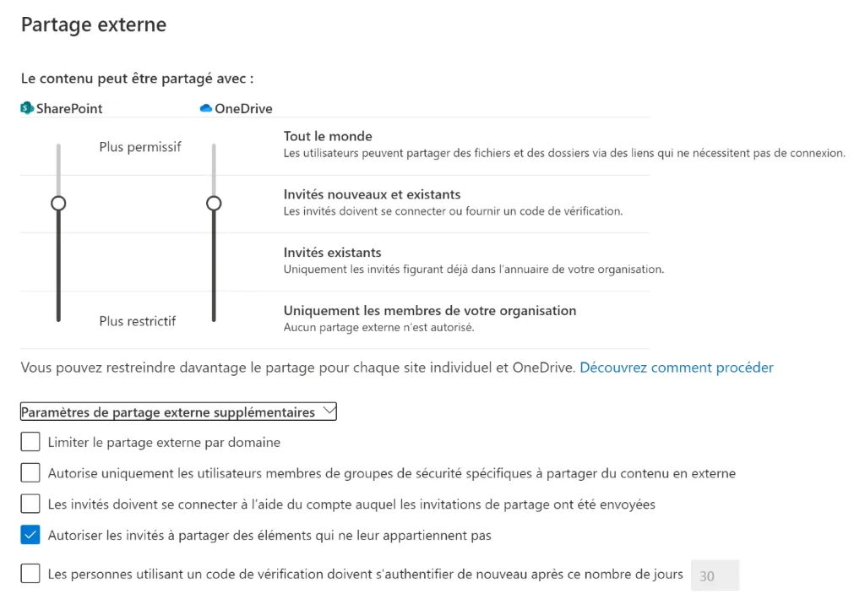Click the OneDrive sharing slider handle
The height and width of the screenshot is (616, 865).
pyautogui.click(x=214, y=203)
